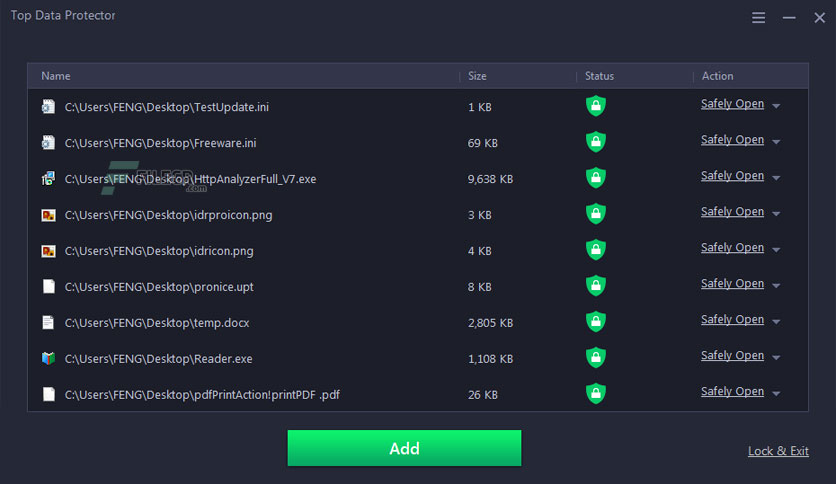Expand action dropdown arrow for HttpAnalyzerFull_V7.exe
836x484 pixels.
pos(776,178)
